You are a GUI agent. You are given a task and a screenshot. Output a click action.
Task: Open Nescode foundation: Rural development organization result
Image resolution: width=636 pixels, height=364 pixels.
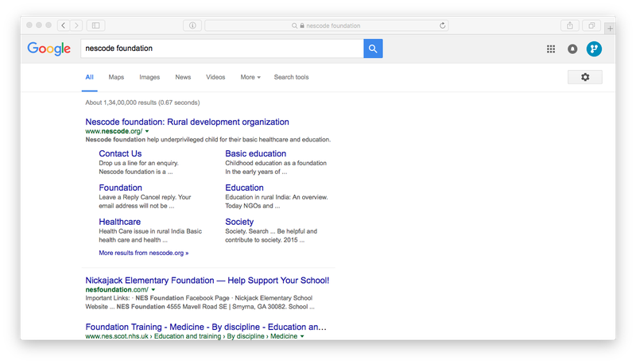pos(187,122)
